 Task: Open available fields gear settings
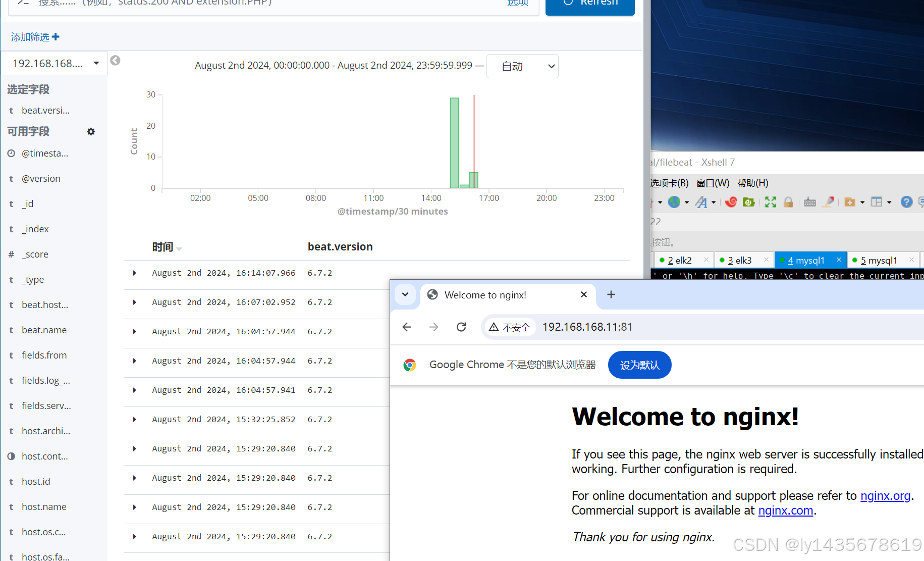click(x=91, y=131)
